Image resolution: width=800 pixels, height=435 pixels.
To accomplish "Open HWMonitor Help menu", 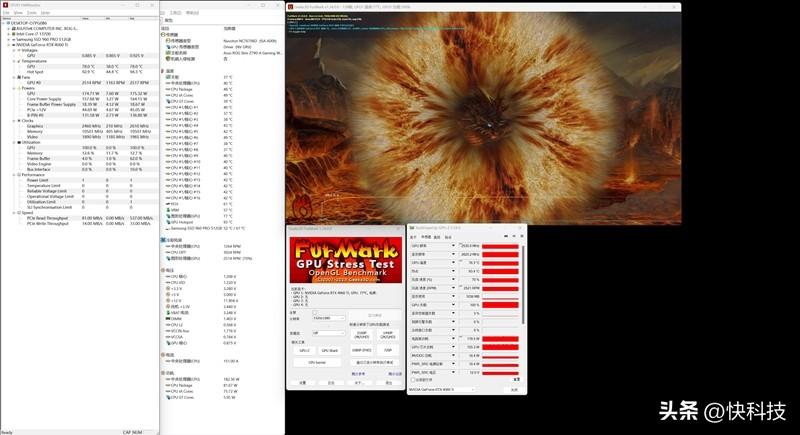I will pyautogui.click(x=45, y=12).
